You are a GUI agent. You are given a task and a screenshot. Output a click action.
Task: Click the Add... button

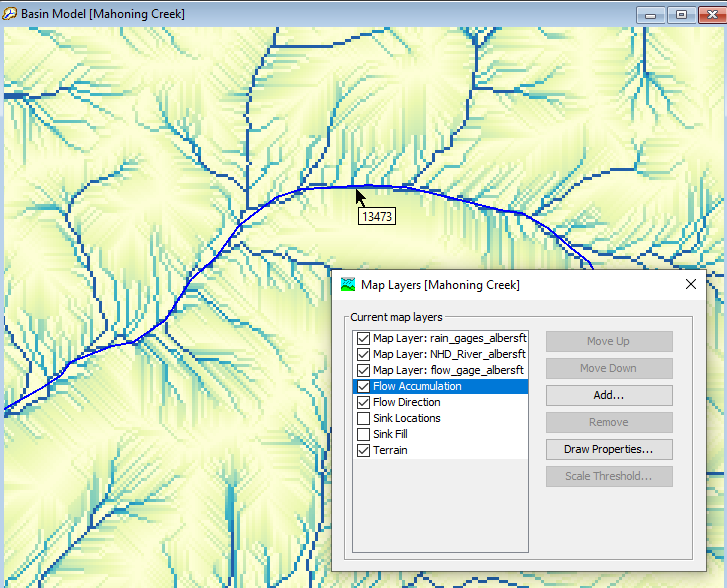pos(609,395)
